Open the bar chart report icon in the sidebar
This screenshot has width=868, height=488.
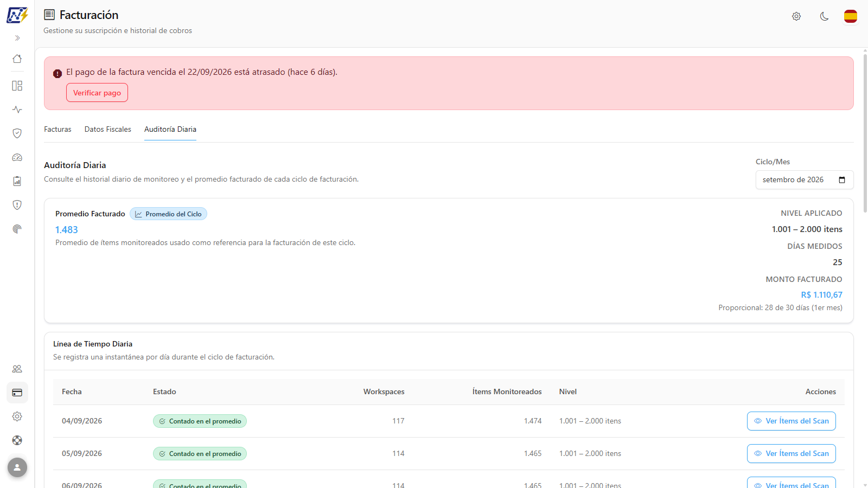(17, 181)
